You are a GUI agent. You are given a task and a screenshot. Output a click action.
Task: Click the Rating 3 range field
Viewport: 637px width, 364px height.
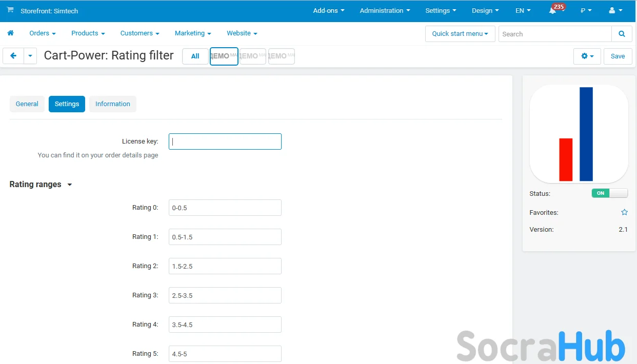point(225,295)
